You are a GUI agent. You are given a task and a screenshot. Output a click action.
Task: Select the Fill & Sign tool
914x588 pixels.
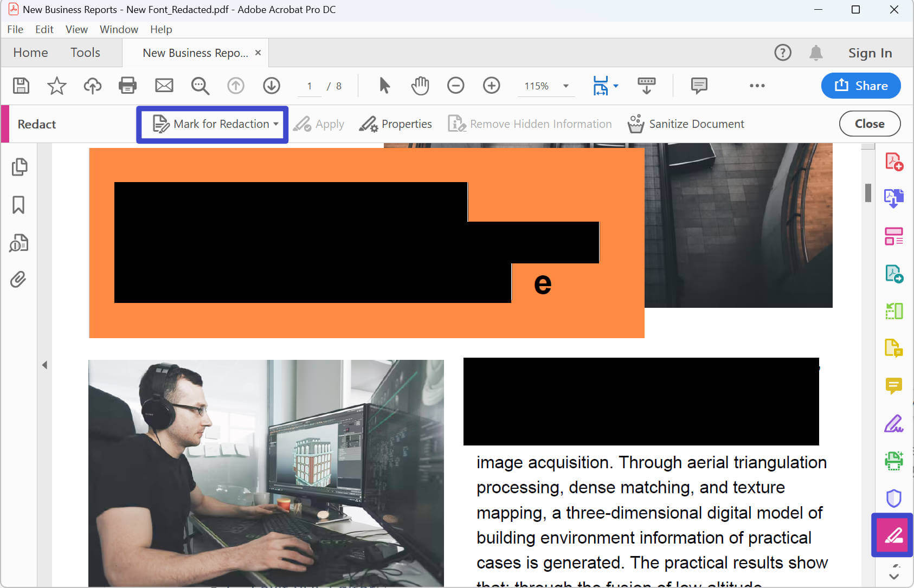(894, 423)
